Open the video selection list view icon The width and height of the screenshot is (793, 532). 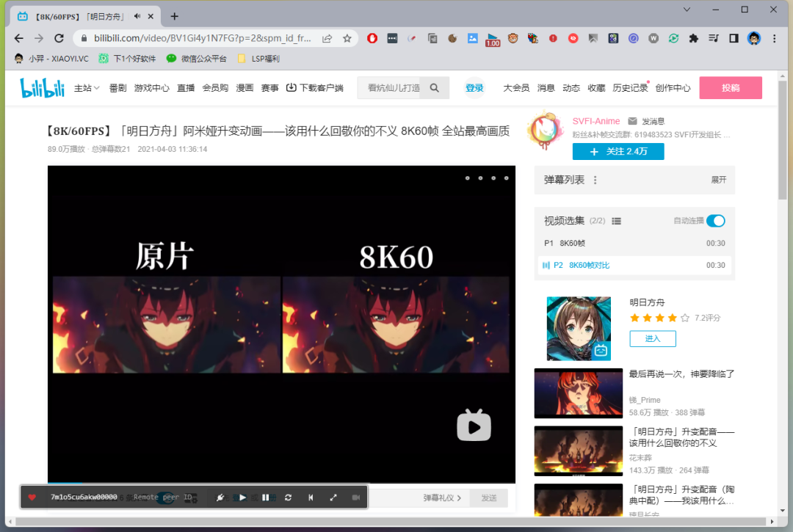(615, 220)
